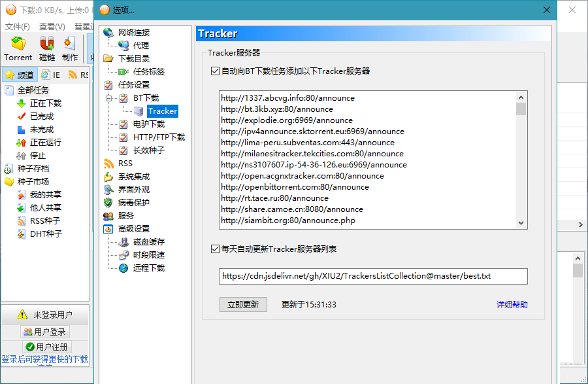Screen dimensions: 588x384
Task: Click the 立即更新 button
Action: (243, 305)
